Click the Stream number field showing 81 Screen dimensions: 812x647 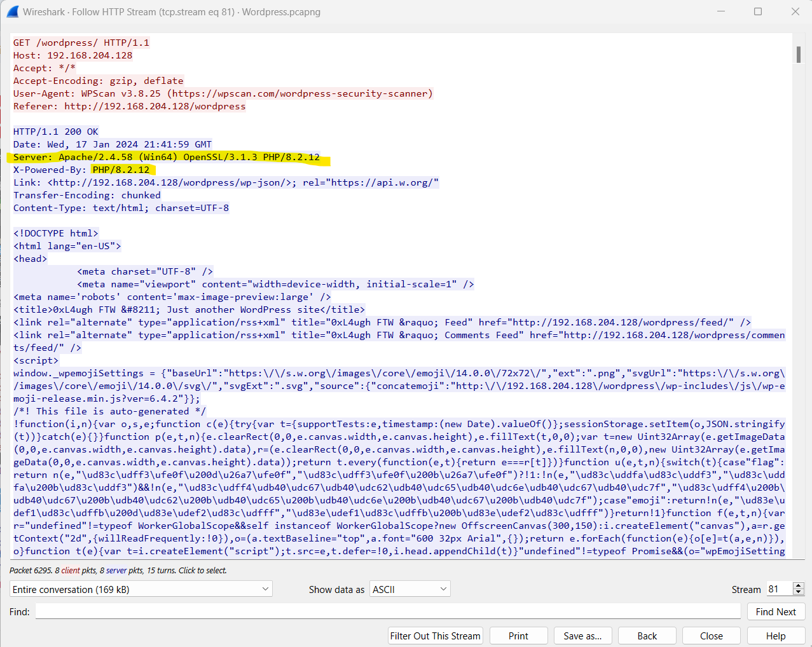click(779, 589)
